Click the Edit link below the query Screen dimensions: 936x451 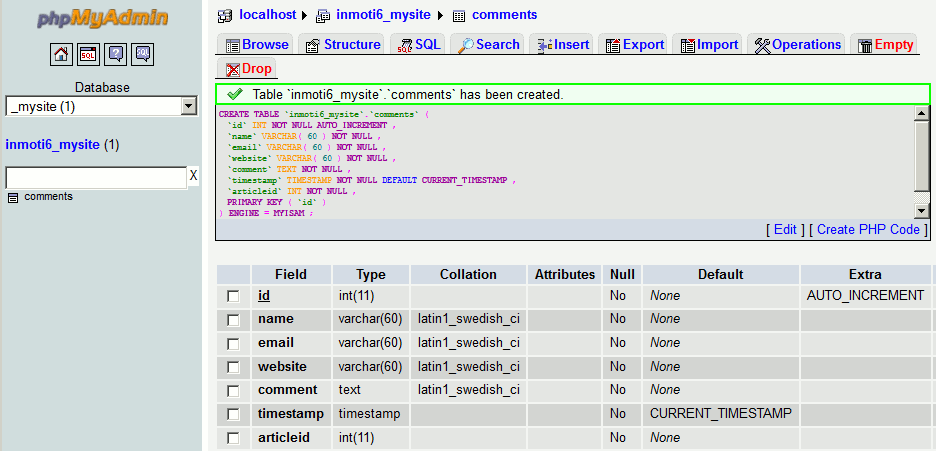pos(785,229)
